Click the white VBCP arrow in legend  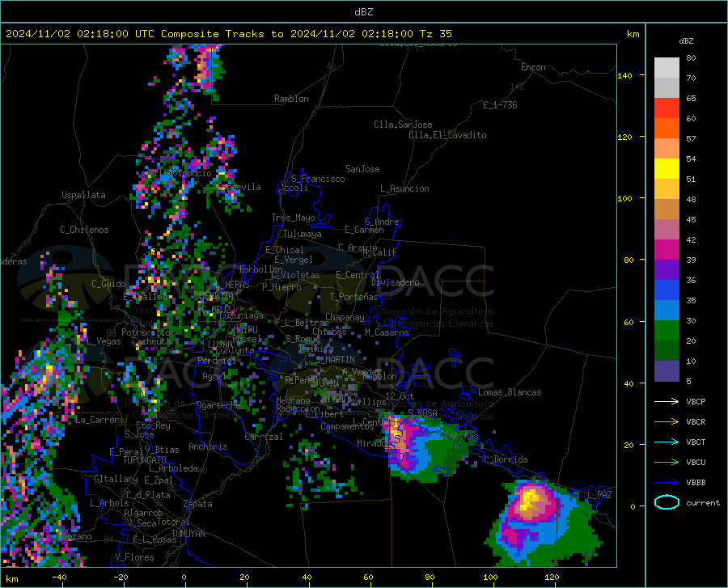667,401
